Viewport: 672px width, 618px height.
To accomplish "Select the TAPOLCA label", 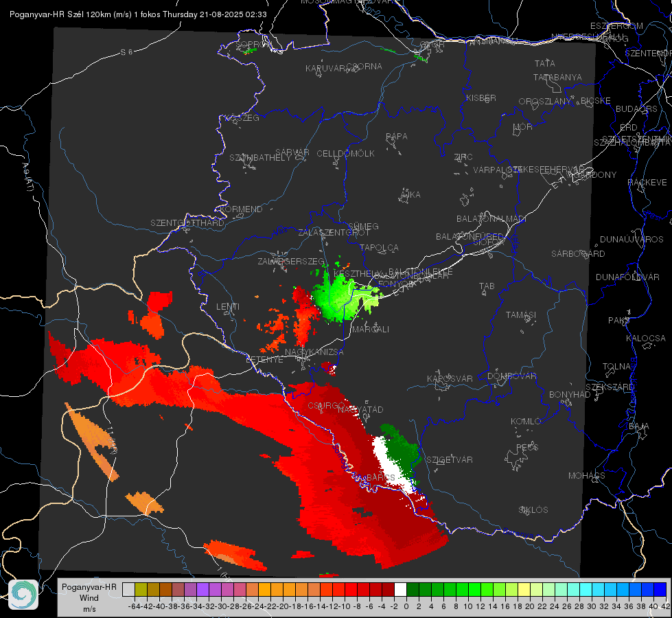I will point(379,248).
